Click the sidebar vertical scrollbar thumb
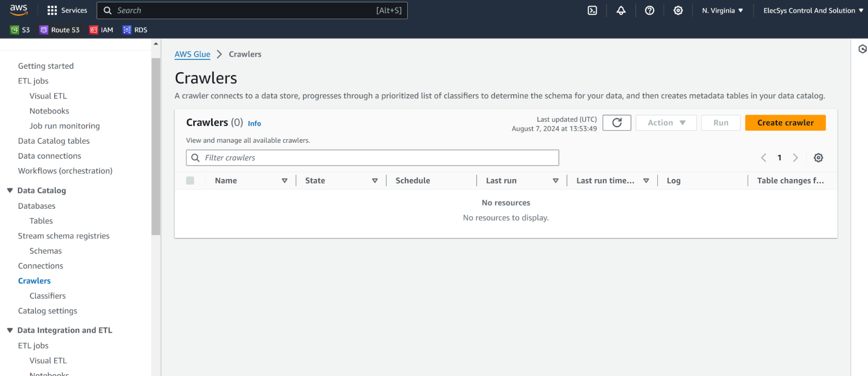 pyautogui.click(x=156, y=146)
